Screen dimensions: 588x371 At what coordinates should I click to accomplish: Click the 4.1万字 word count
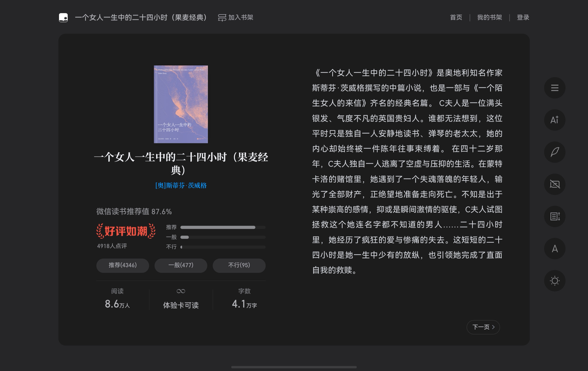[x=244, y=304]
